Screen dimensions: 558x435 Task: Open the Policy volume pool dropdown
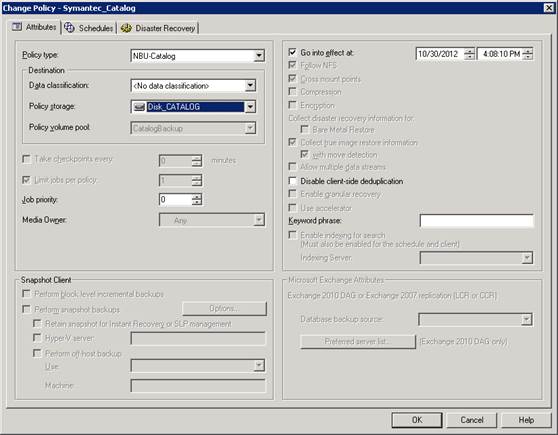tap(250, 128)
